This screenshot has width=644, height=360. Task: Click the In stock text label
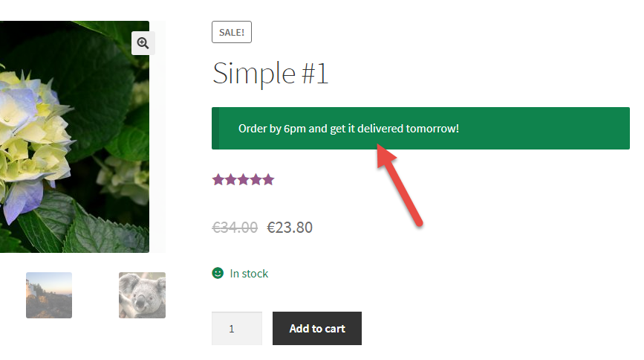pos(249,274)
